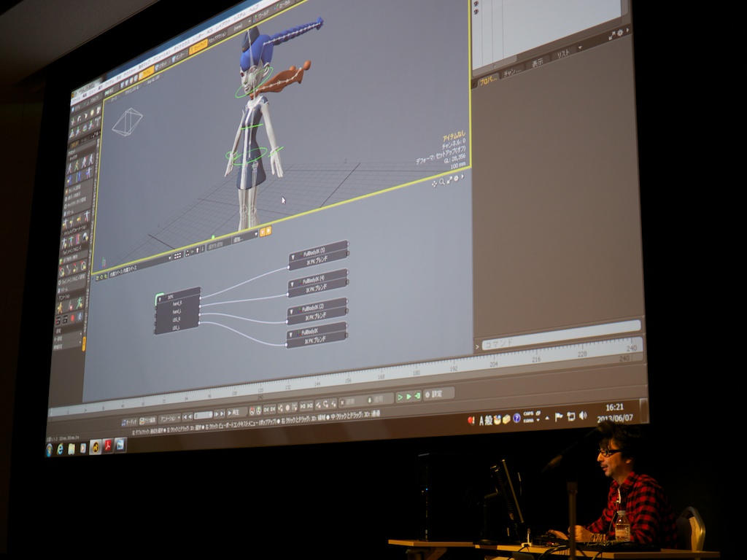Select the hand_R channel in IKFK node
The width and height of the screenshot is (747, 560).
[177, 303]
